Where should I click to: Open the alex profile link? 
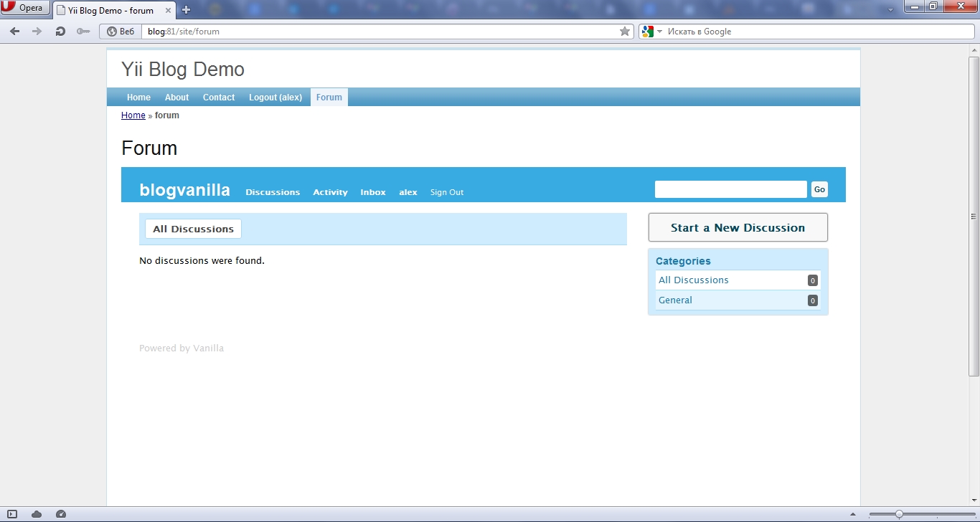point(408,192)
